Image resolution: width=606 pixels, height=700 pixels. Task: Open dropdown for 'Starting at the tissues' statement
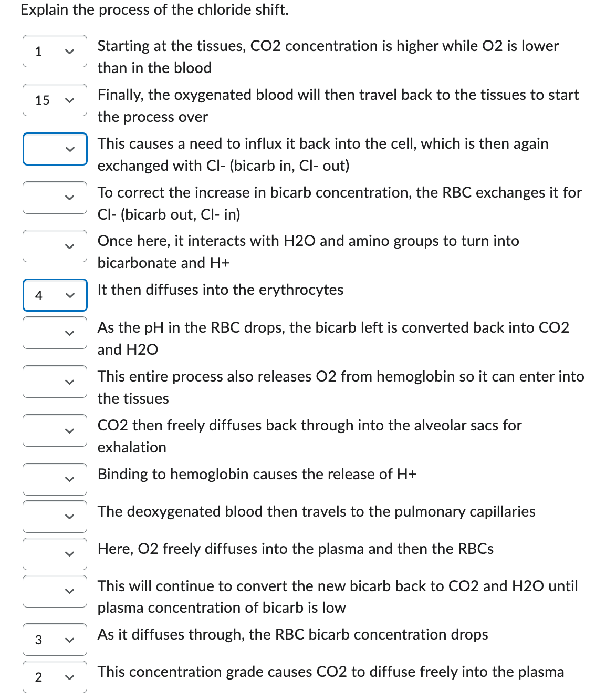tap(55, 51)
